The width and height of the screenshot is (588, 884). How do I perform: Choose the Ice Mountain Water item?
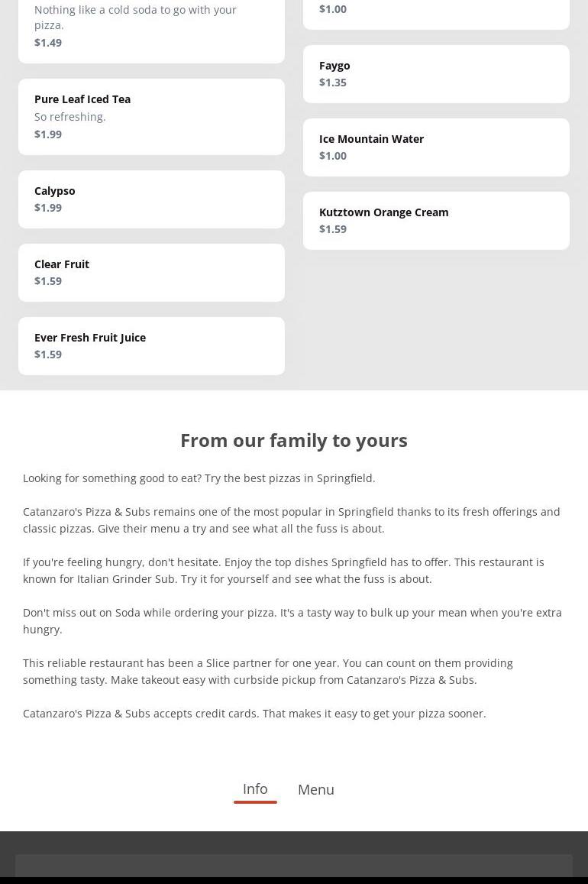435,147
